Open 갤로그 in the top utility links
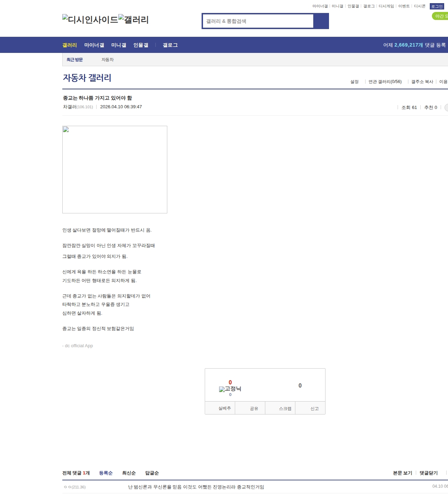Image resolution: width=448 pixels, height=500 pixels. click(x=369, y=6)
